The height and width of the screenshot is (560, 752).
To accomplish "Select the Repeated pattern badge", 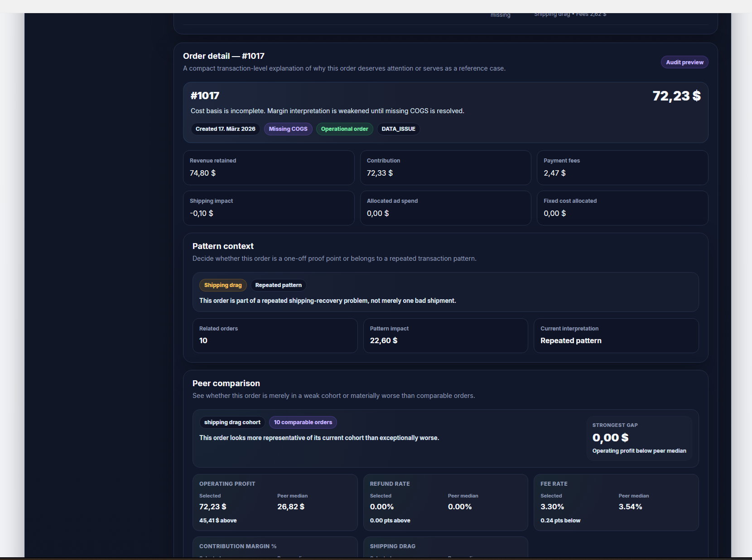I will pyautogui.click(x=278, y=285).
